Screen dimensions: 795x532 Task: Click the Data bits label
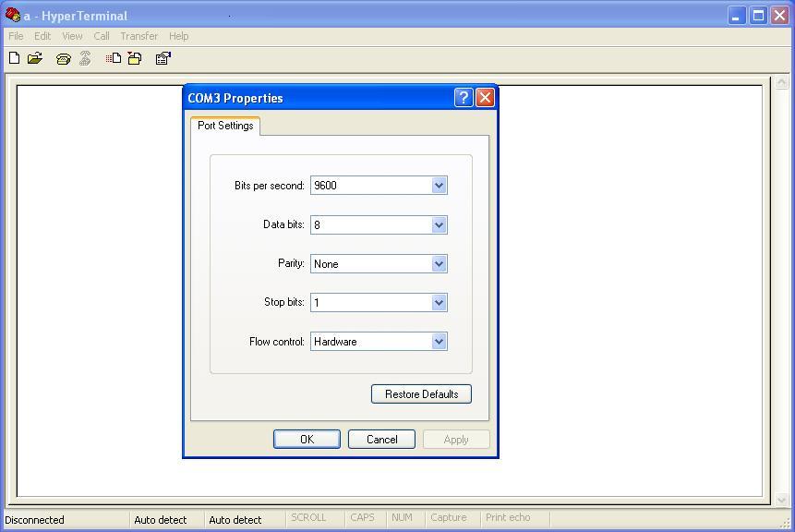(283, 224)
